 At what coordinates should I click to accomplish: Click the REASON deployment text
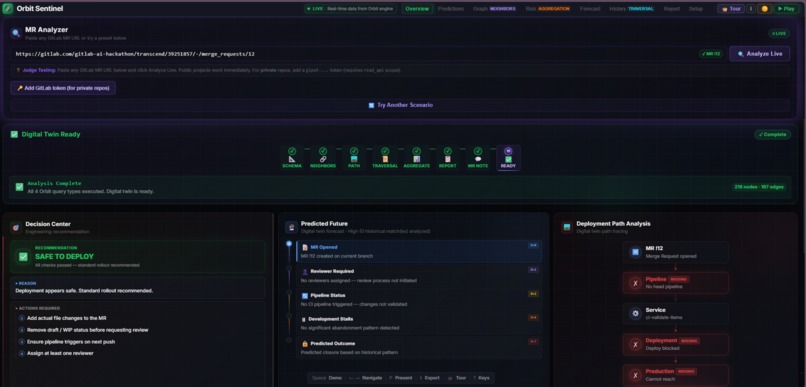tap(84, 290)
